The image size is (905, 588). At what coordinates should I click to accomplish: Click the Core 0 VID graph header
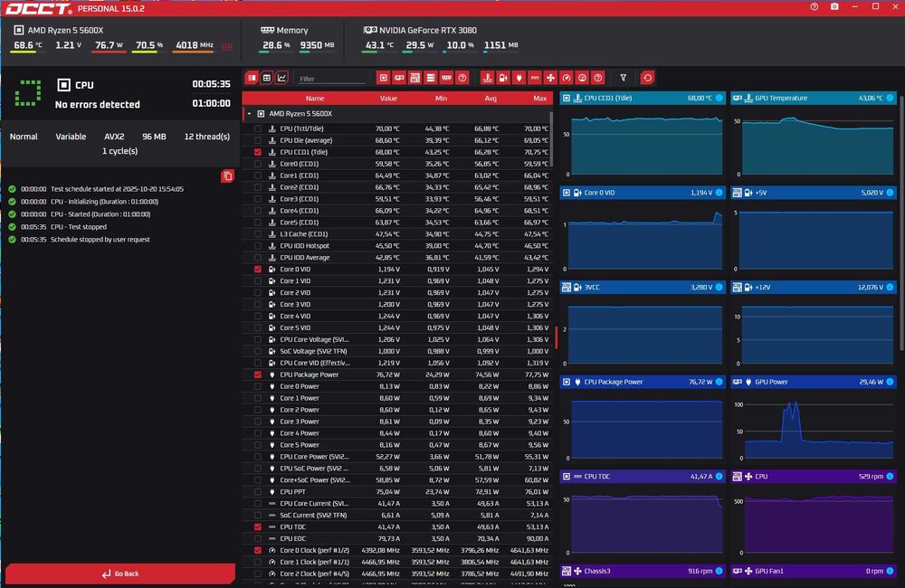[x=642, y=193]
